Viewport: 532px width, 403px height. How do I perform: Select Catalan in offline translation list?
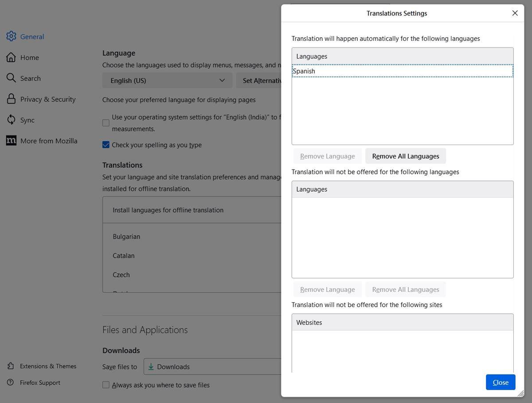pyautogui.click(x=124, y=256)
